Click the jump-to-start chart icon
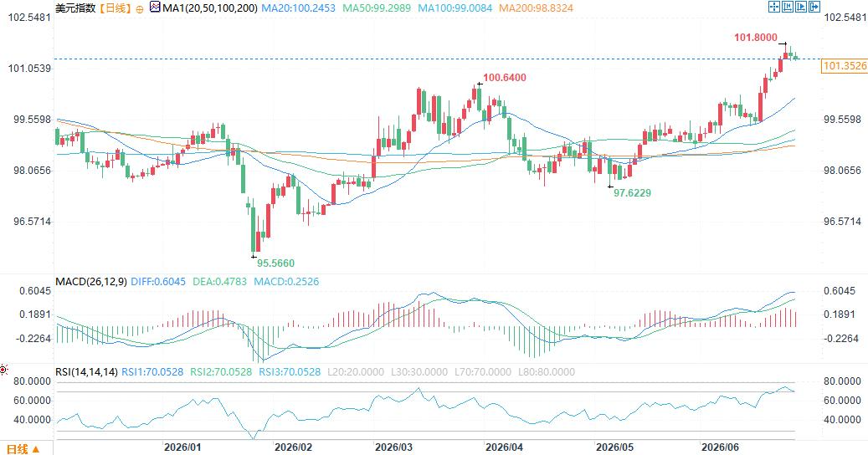This screenshot has width=868, height=455. pyautogui.click(x=788, y=7)
